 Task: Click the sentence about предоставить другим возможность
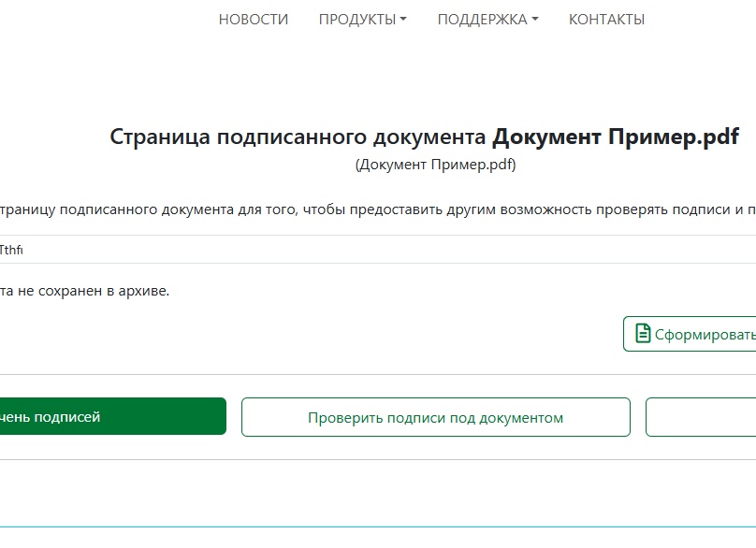(x=378, y=210)
